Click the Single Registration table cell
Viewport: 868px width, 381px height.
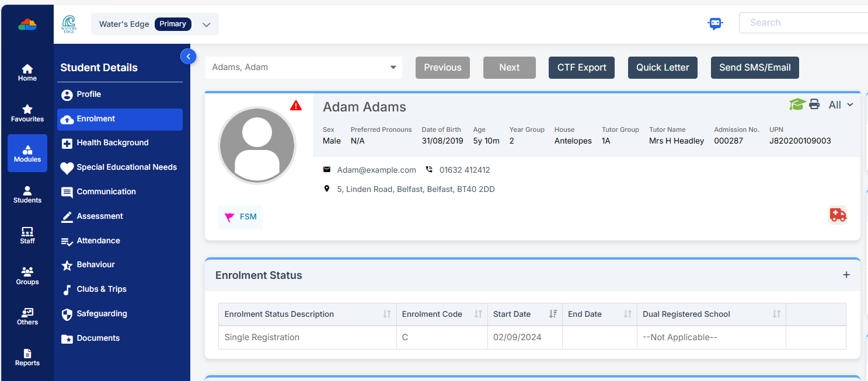(x=307, y=337)
